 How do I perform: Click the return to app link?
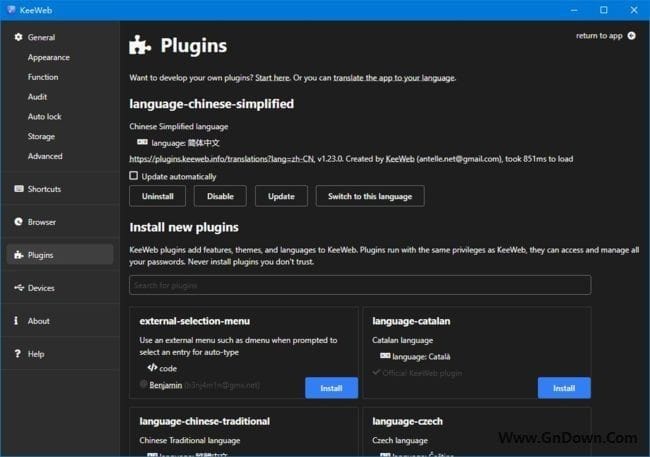click(x=599, y=36)
